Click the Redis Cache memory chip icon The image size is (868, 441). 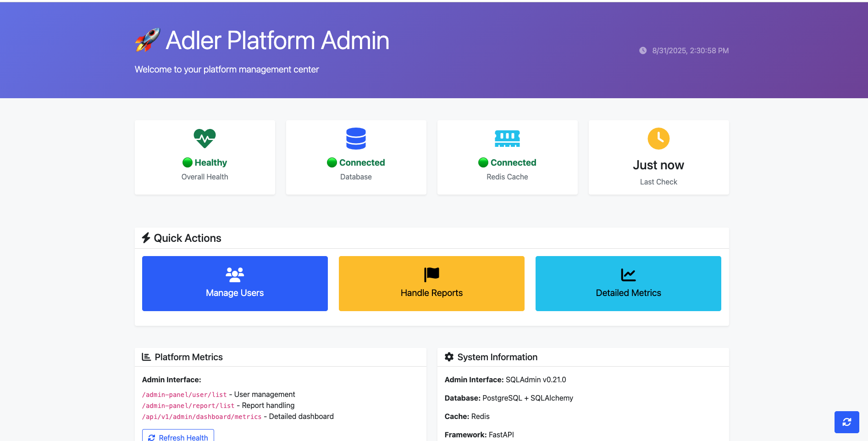[x=507, y=138]
